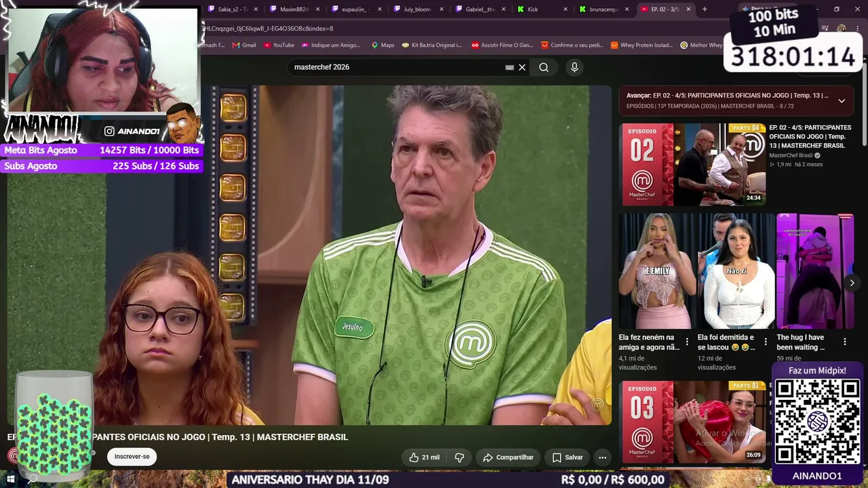868x488 pixels.
Task: Open the 'É EMILY' short thumbnail
Action: [656, 270]
